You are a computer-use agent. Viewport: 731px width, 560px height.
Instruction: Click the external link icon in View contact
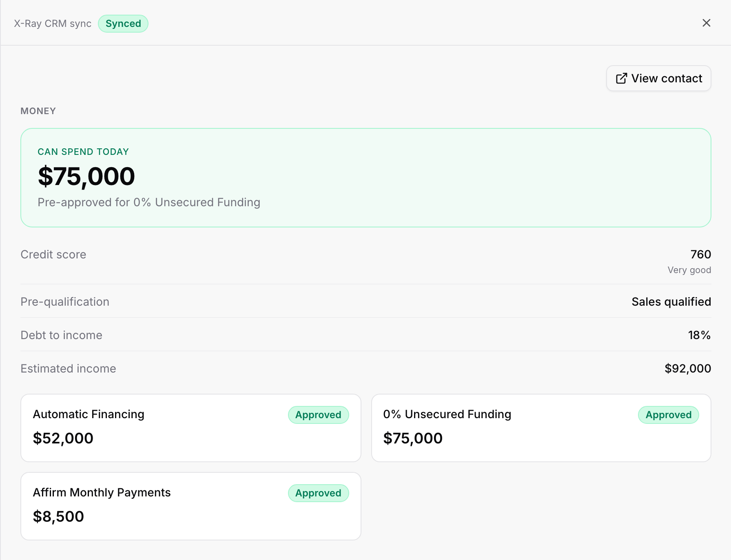tap(621, 78)
